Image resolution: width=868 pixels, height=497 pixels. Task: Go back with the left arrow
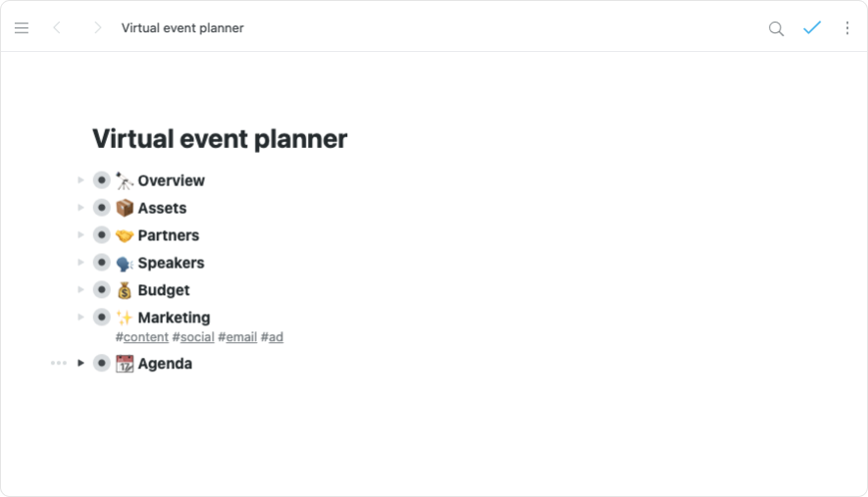click(57, 28)
